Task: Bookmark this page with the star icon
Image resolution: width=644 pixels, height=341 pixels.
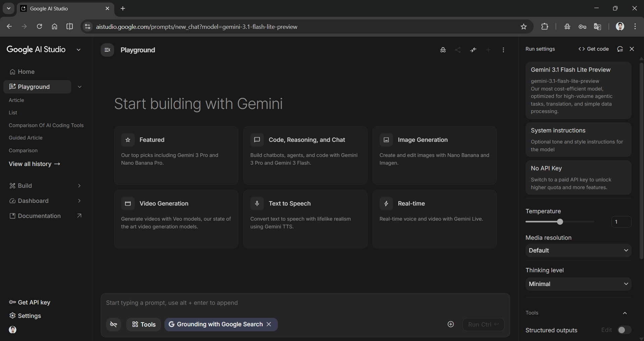Action: (524, 26)
